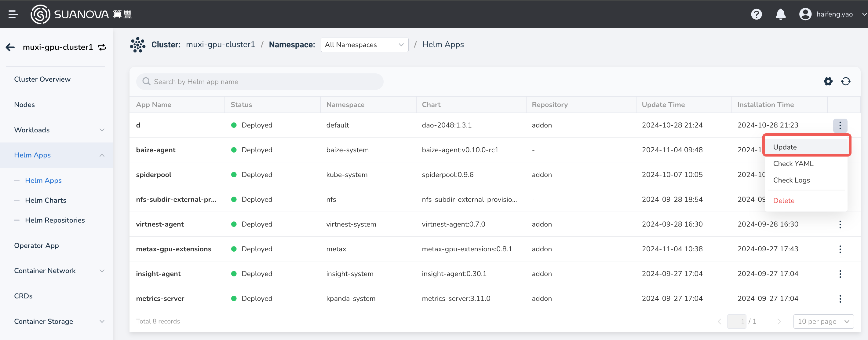Open Operator App in sidebar
The width and height of the screenshot is (868, 340).
click(36, 246)
